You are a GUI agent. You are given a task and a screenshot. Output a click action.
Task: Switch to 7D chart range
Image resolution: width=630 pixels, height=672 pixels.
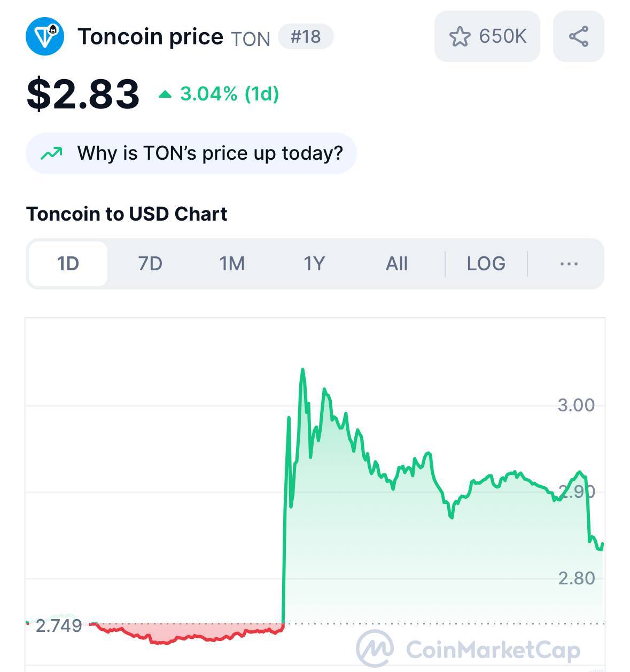click(150, 264)
